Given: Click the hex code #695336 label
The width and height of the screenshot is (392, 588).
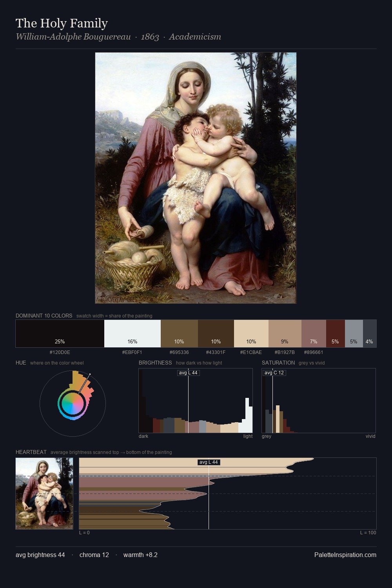Looking at the screenshot, I should 179,352.
